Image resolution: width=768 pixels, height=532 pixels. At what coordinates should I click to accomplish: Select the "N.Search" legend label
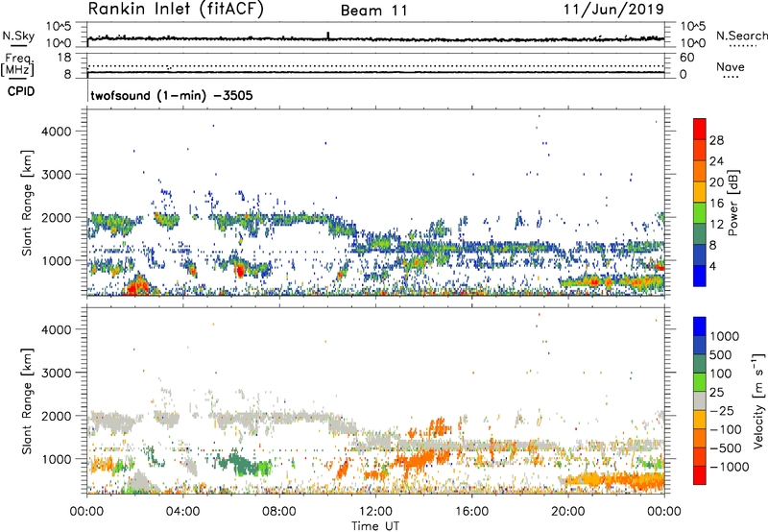(x=741, y=36)
